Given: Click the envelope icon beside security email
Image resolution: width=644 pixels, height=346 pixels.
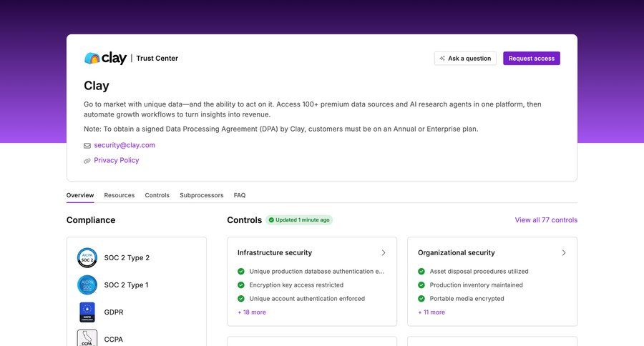Looking at the screenshot, I should [87, 146].
